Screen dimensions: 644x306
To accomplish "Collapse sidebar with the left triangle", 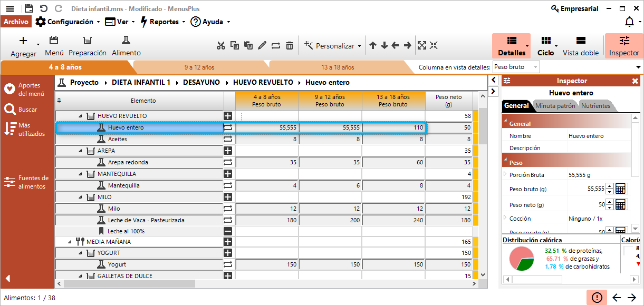I will tap(8, 278).
